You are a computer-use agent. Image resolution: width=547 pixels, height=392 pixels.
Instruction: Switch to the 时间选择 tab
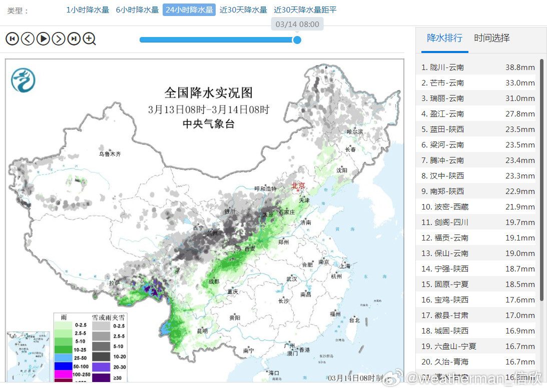coord(491,37)
